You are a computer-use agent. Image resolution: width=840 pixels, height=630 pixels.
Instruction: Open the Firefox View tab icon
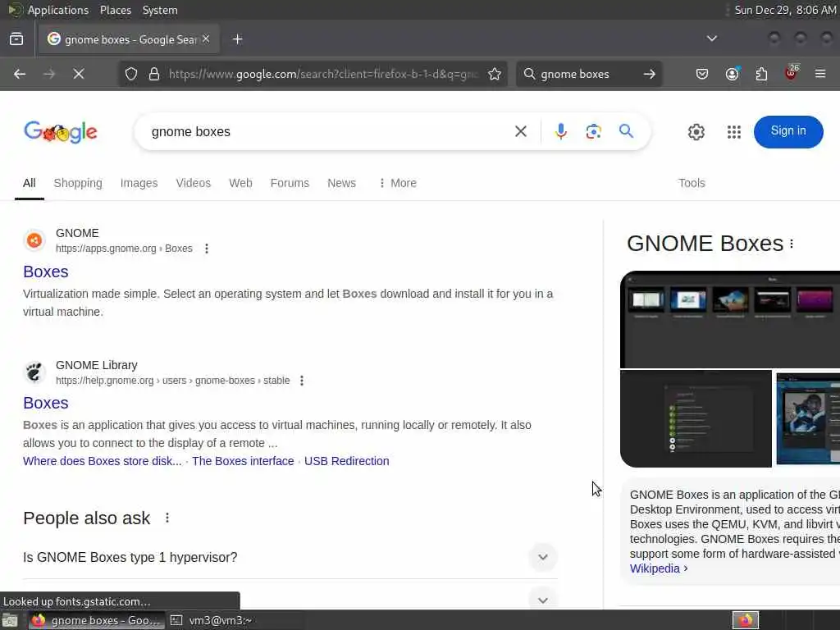tap(16, 39)
